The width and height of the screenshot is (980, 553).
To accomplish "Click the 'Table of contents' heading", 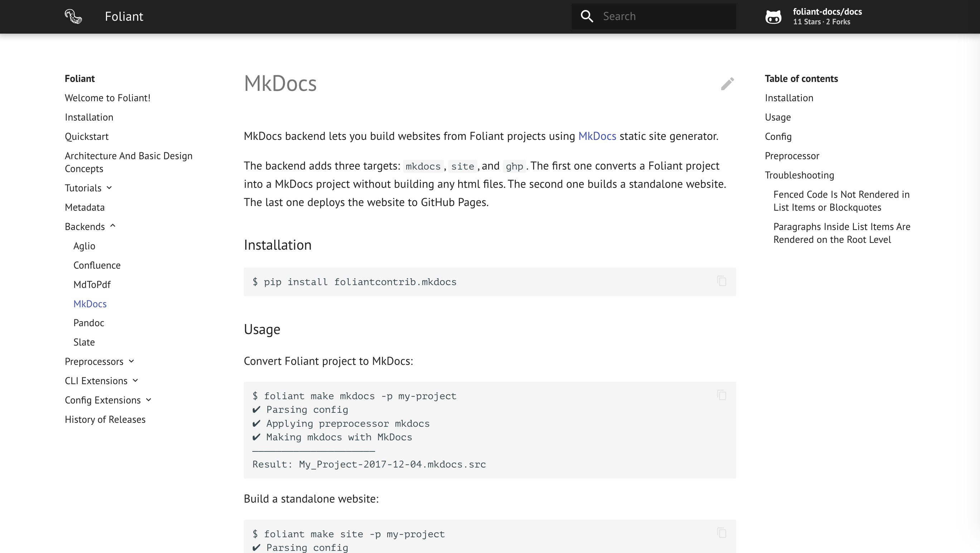I will [801, 78].
